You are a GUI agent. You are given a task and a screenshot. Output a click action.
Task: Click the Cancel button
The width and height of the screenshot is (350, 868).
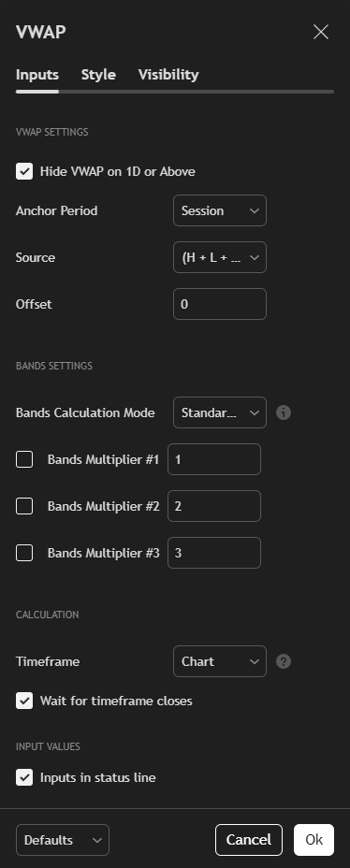249,840
